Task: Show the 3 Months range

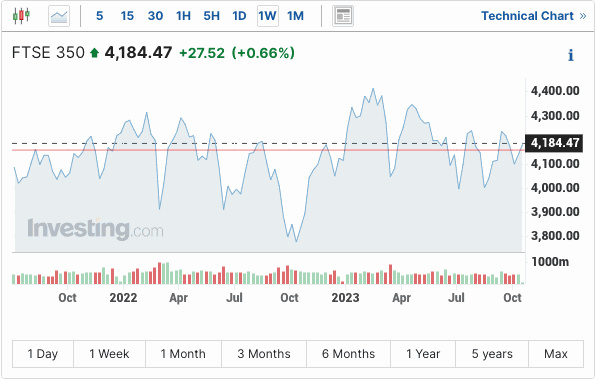Action: click(x=264, y=354)
